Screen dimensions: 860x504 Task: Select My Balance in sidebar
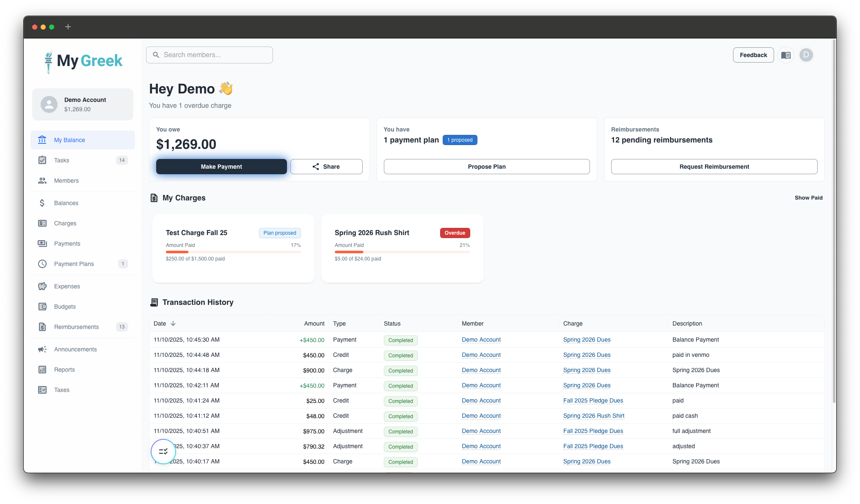69,140
